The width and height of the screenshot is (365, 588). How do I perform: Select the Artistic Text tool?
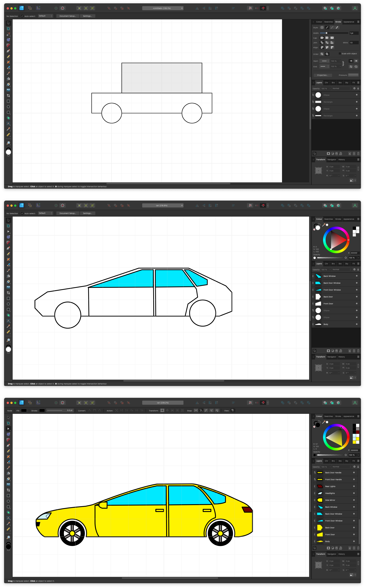[8, 123]
